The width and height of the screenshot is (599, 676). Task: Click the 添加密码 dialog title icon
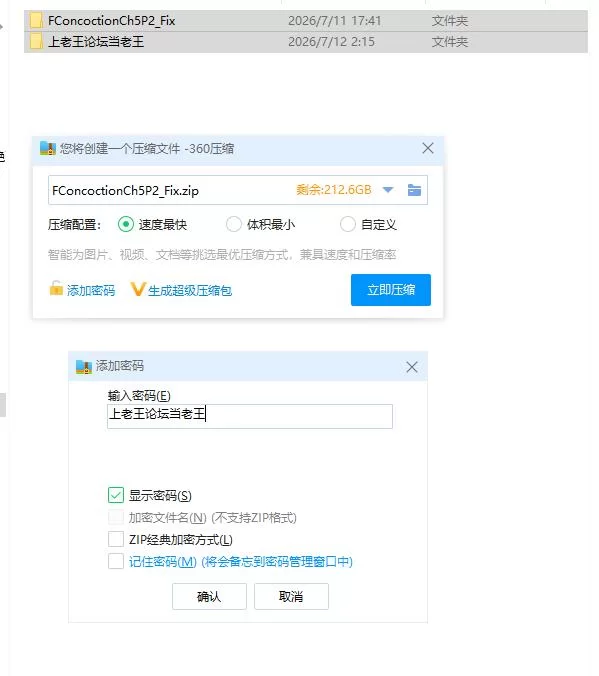click(84, 366)
